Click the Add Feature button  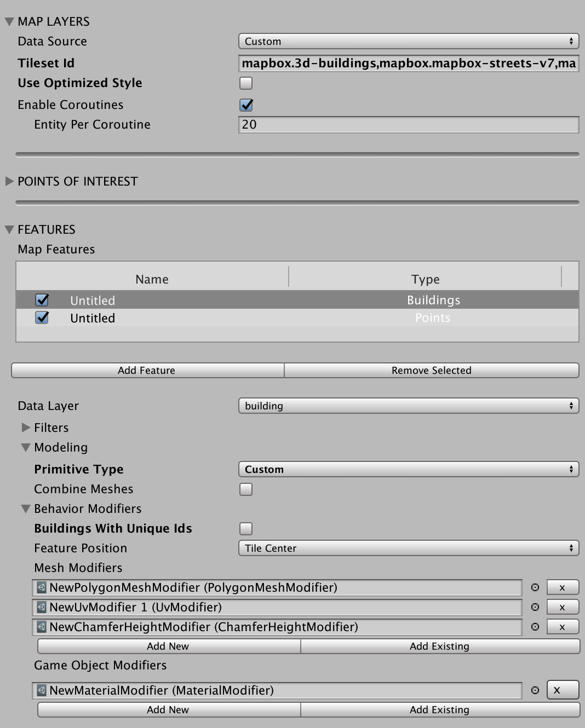click(x=146, y=370)
